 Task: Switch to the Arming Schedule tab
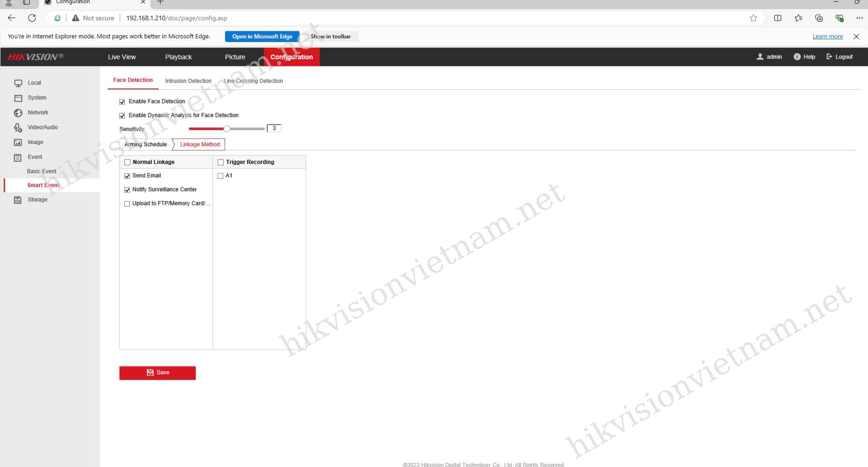click(146, 145)
